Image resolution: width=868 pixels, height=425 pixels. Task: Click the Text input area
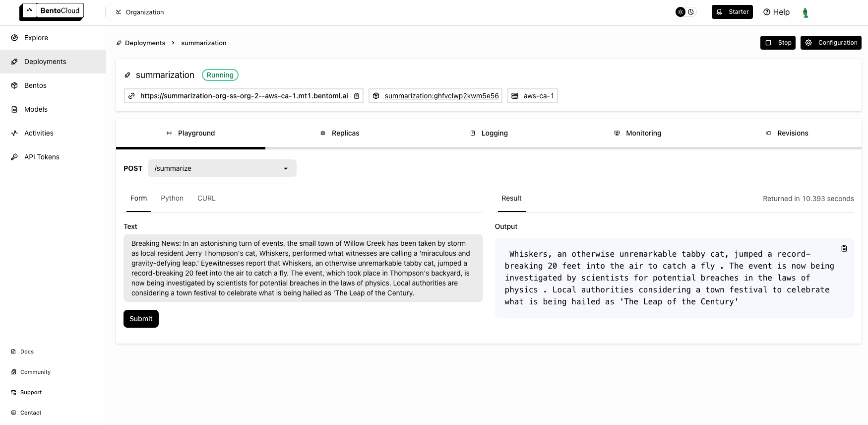[x=303, y=268]
